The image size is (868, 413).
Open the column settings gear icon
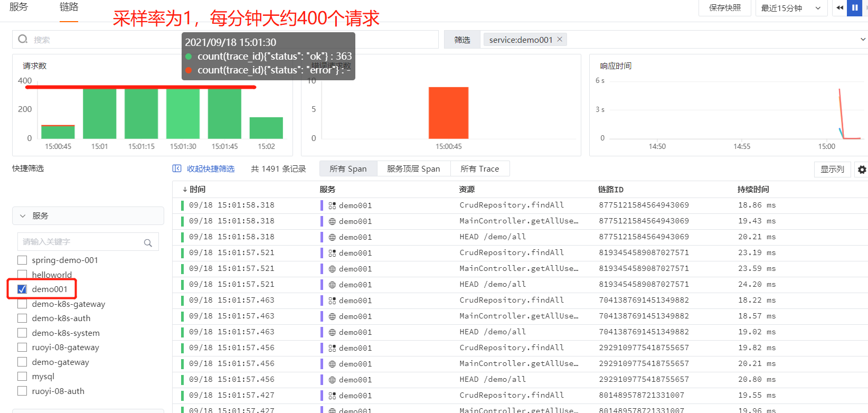(x=862, y=170)
